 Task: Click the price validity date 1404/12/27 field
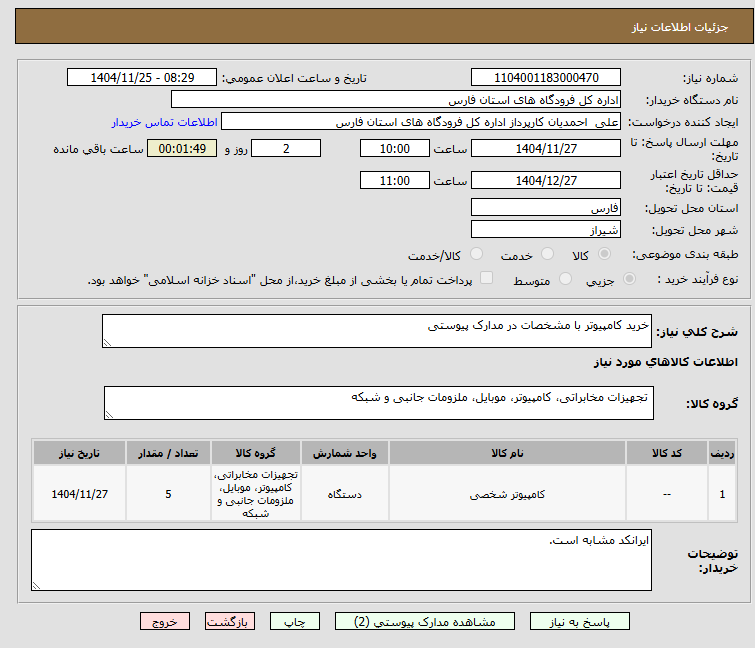pyautogui.click(x=546, y=180)
